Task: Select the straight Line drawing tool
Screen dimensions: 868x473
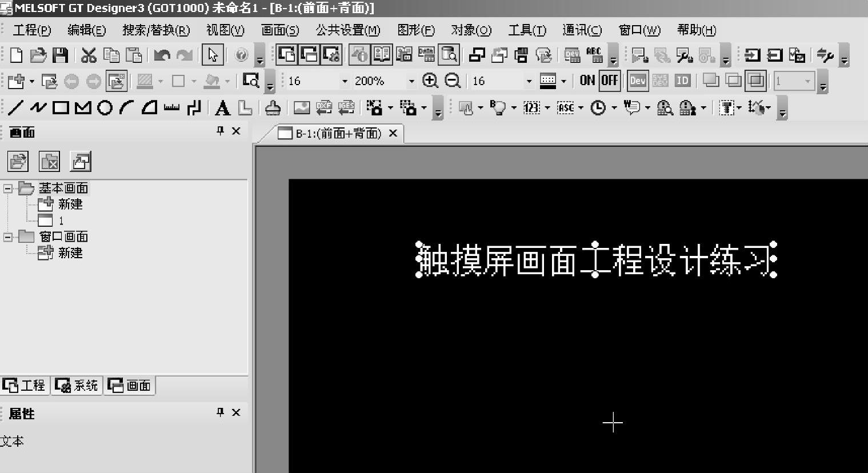Action: click(15, 107)
